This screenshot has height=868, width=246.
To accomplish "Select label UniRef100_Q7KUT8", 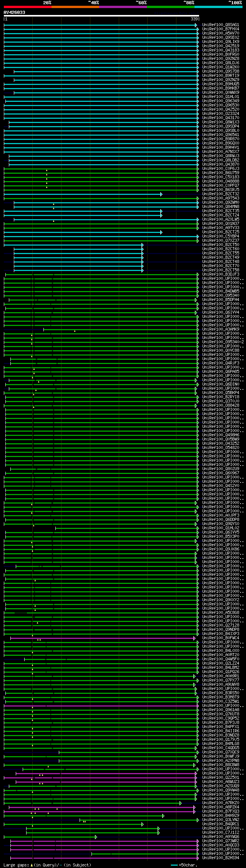I will [221, 714].
